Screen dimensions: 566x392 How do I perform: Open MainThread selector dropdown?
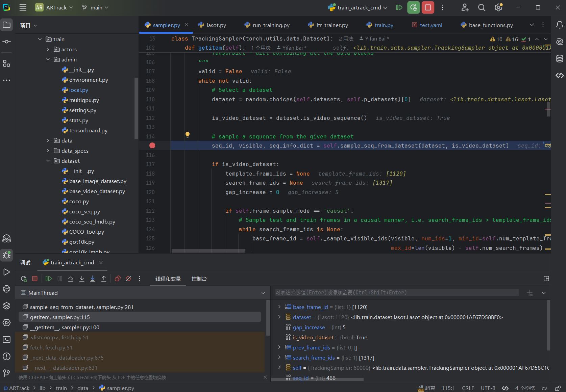point(263,293)
